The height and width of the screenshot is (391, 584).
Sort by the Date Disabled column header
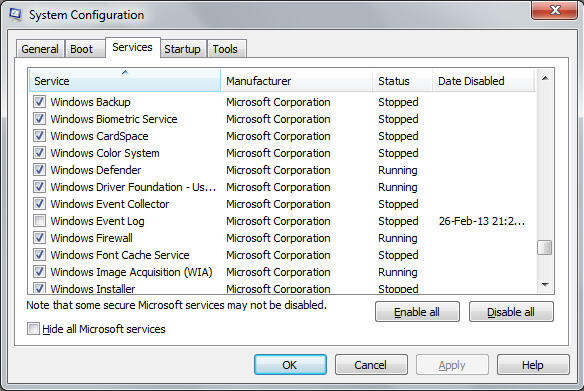point(483,80)
